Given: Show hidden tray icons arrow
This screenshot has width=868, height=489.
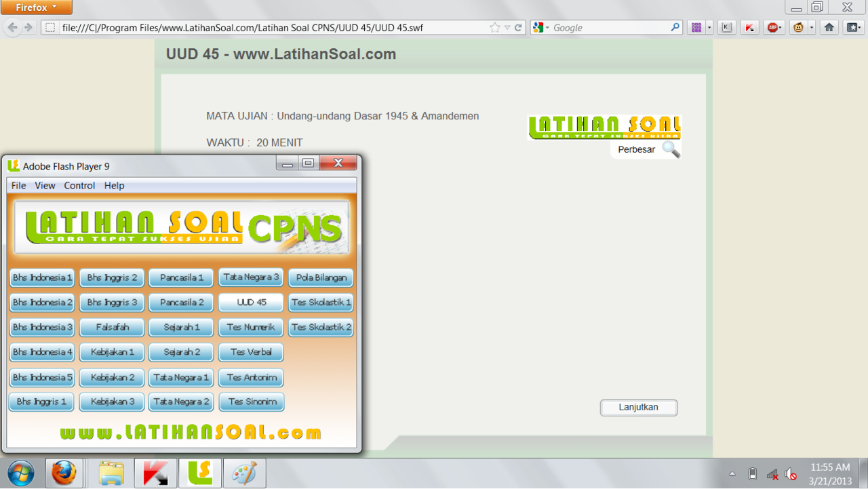Looking at the screenshot, I should (732, 473).
